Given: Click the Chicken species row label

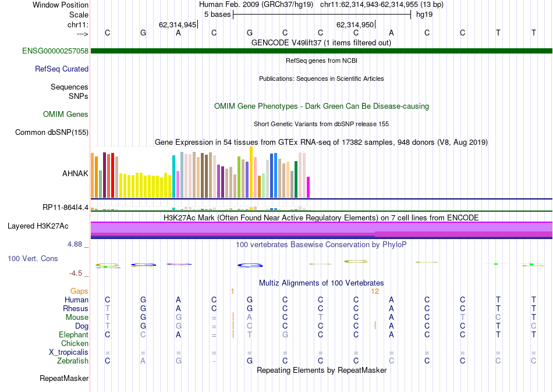Looking at the screenshot, I should 75,343.
